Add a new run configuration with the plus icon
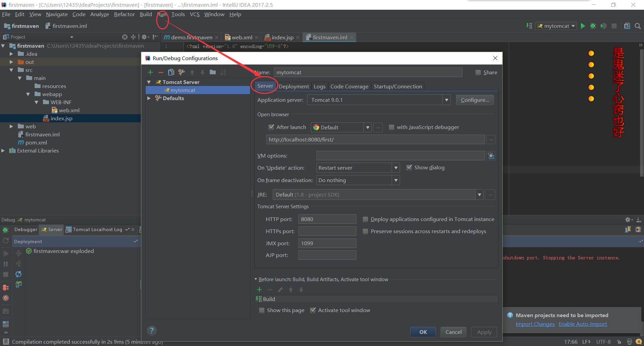Screen dimensions: 644x346 [x=150, y=72]
